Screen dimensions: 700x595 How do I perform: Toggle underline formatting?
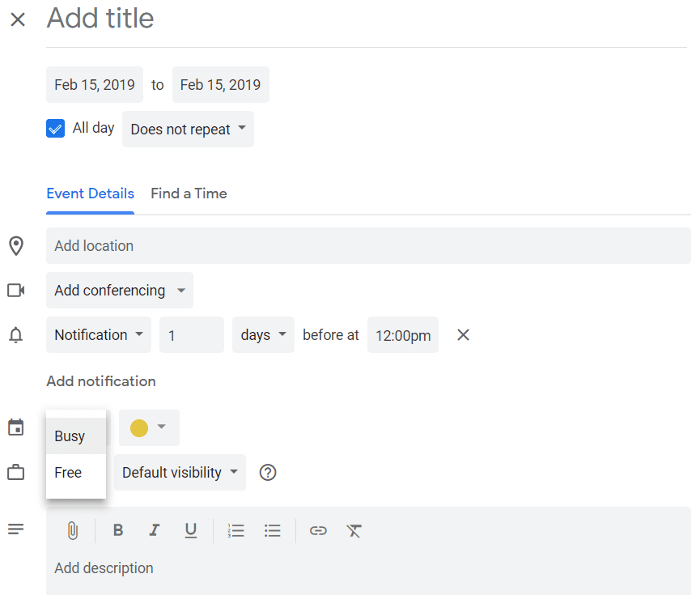(x=191, y=530)
